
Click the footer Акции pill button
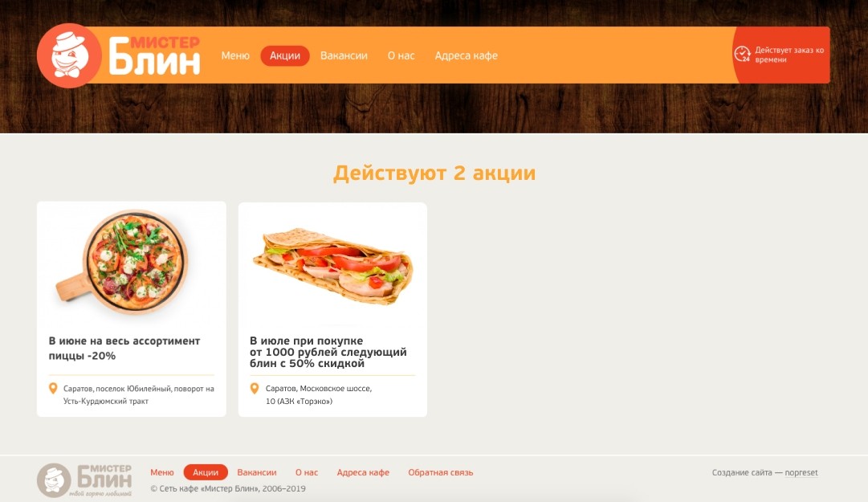coord(206,472)
